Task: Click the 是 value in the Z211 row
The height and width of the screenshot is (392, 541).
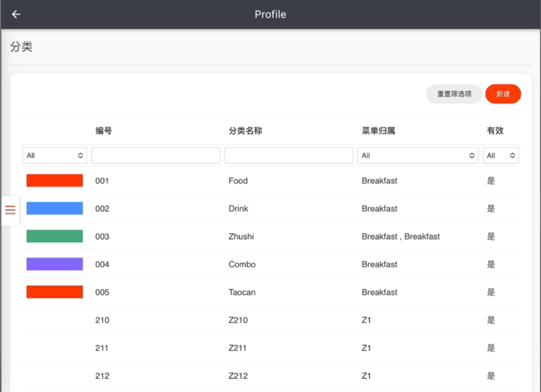Action: pyautogui.click(x=491, y=348)
